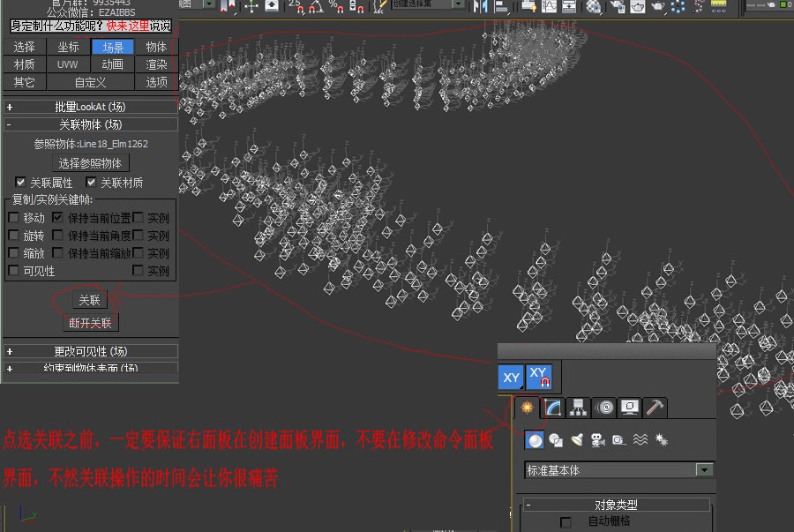Uncheck the 保持当前位置 checkbox
The height and width of the screenshot is (532, 794).
coord(57,218)
